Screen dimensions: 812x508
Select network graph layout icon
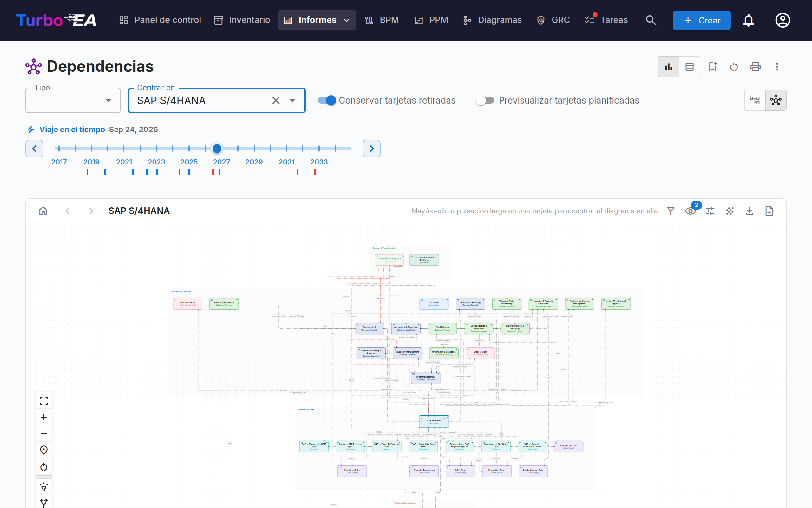776,100
